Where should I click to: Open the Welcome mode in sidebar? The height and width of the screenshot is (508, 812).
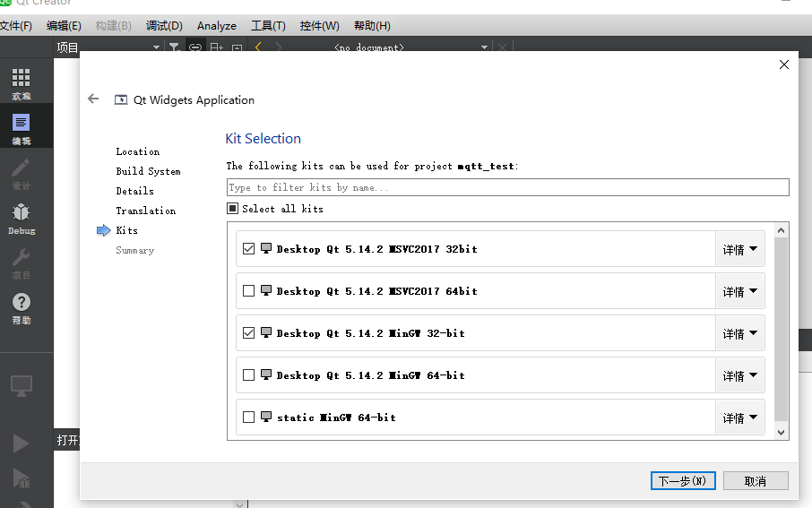pos(22,84)
